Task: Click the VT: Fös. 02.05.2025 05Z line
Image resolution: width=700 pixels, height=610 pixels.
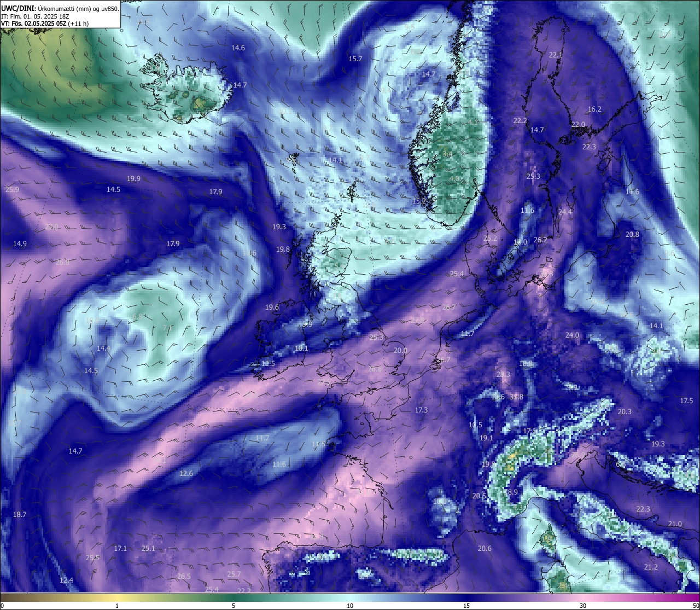Action: (x=45, y=24)
